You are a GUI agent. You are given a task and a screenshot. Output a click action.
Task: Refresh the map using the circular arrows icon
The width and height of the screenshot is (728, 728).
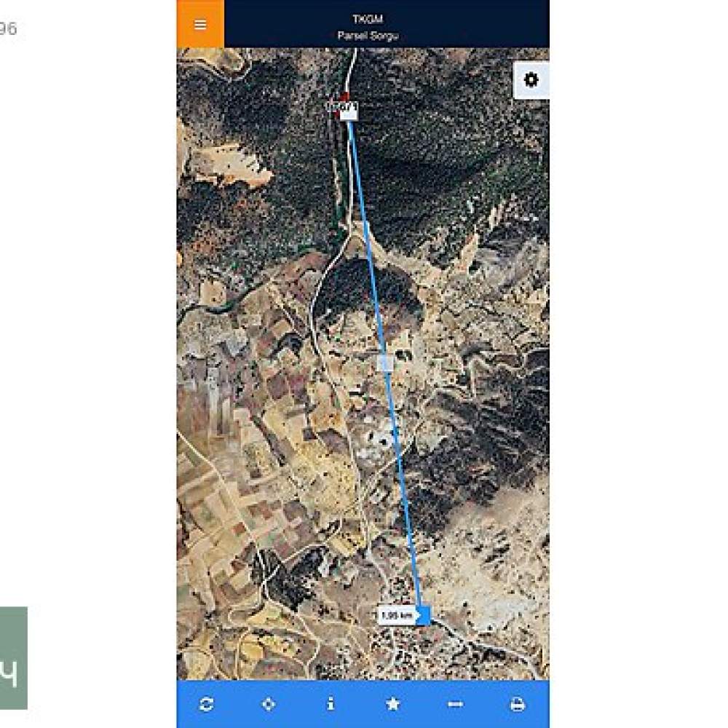pyautogui.click(x=206, y=704)
